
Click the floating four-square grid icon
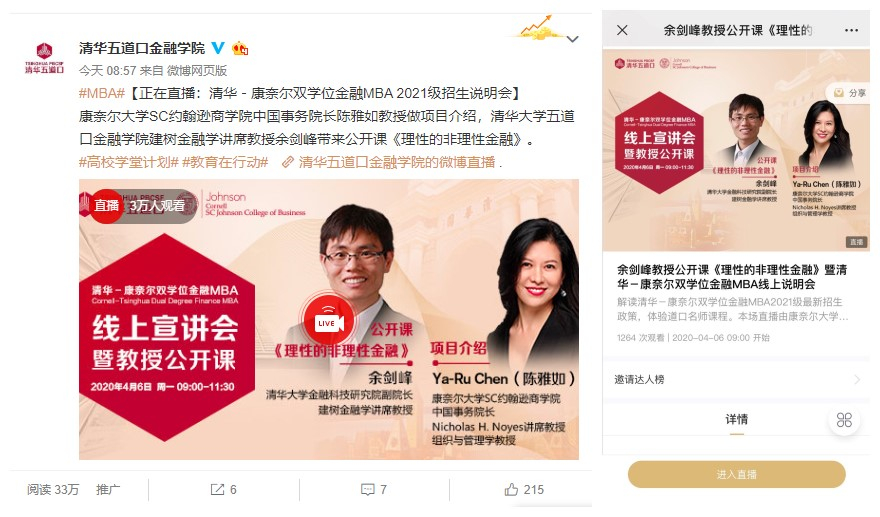point(844,420)
